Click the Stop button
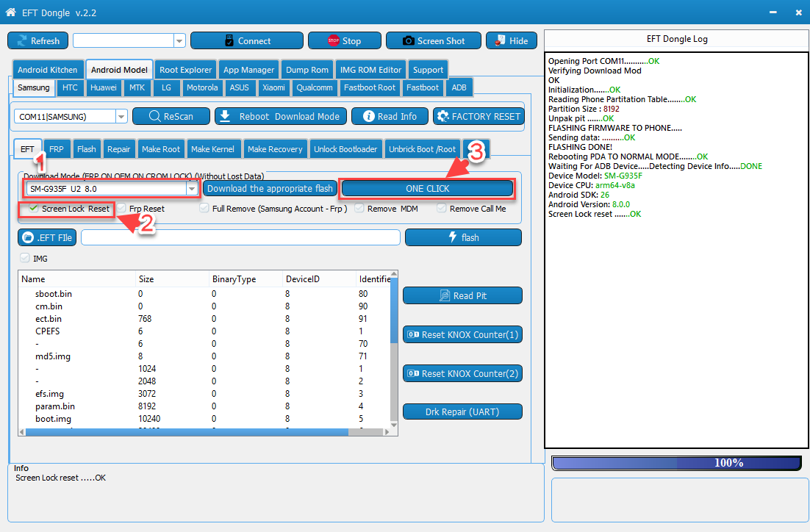Screen dimensions: 810x532 click(345, 41)
